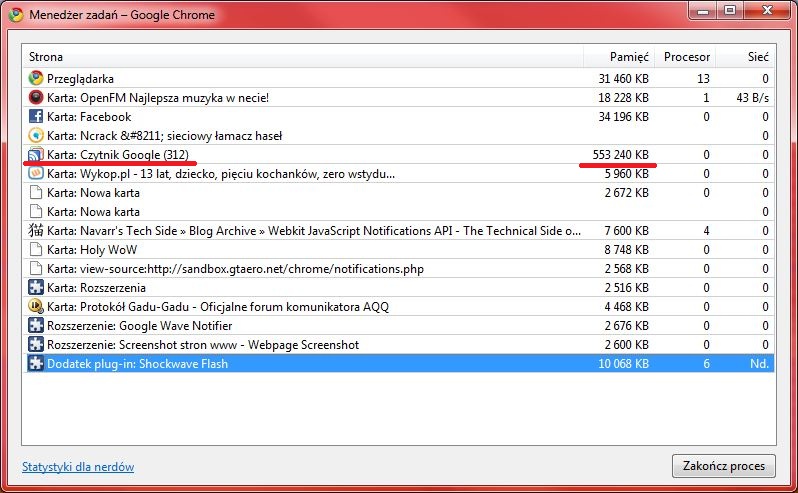798x493 pixels.
Task: Click the Gadu-Gadu protocol forum favicon
Action: (36, 307)
